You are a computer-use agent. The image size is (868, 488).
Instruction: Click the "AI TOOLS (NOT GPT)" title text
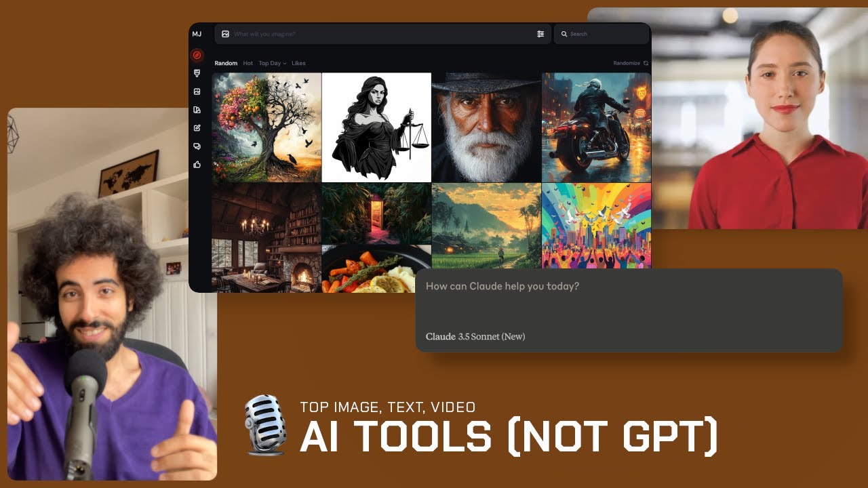(x=509, y=436)
